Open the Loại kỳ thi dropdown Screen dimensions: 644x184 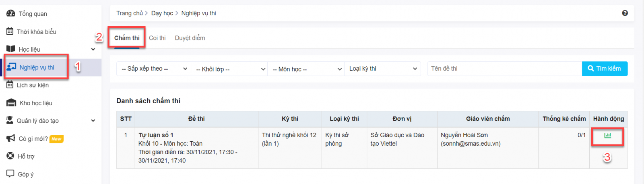(x=382, y=69)
